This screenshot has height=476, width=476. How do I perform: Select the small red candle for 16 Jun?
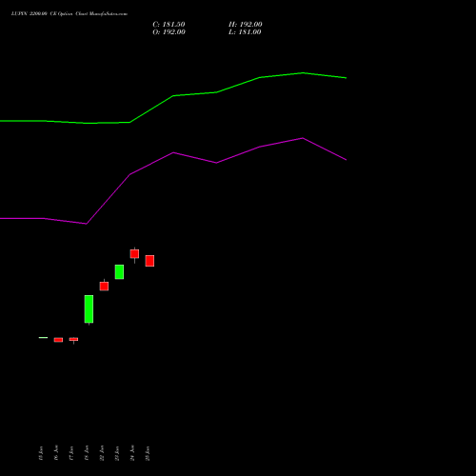[x=58, y=340]
